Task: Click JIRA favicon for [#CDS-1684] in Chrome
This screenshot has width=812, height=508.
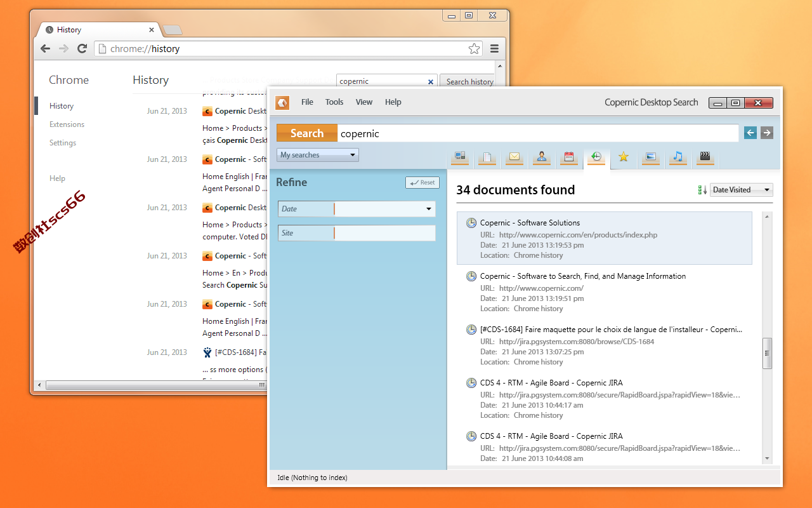Action: (x=207, y=352)
